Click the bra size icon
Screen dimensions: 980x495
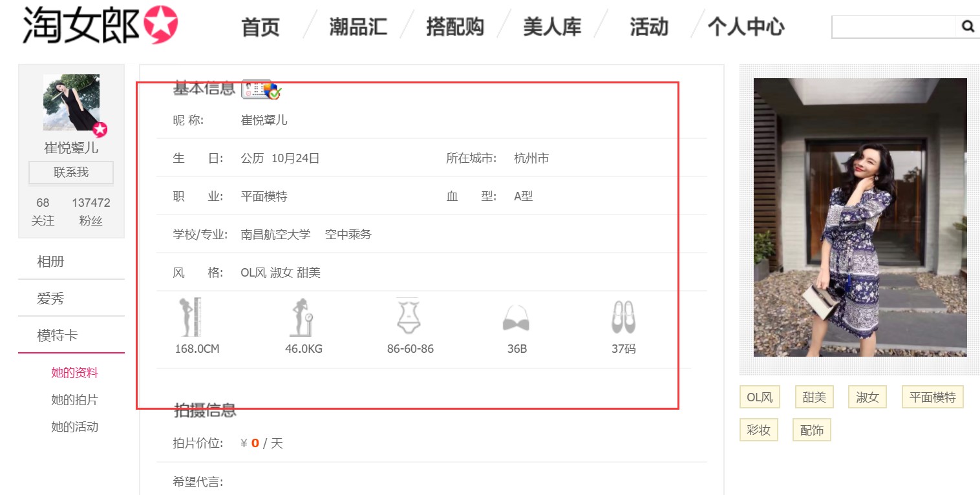coord(516,319)
